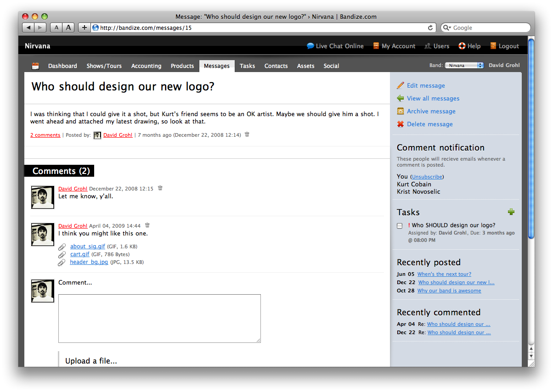Click the browser forward arrow button

pyautogui.click(x=40, y=28)
